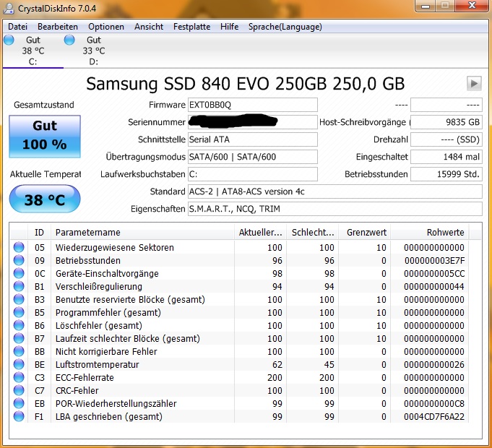Click status icon of row F1 LBA geschrieben
The height and width of the screenshot is (448, 492).
(x=19, y=416)
